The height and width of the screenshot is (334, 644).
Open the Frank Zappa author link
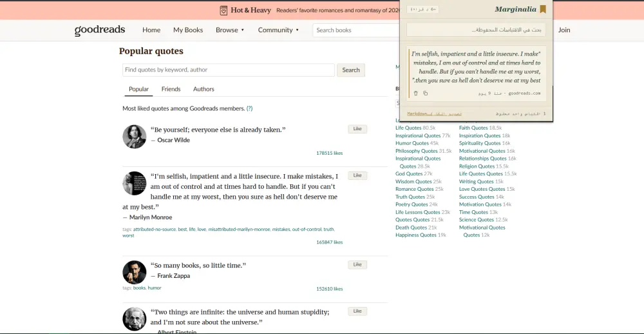(173, 275)
